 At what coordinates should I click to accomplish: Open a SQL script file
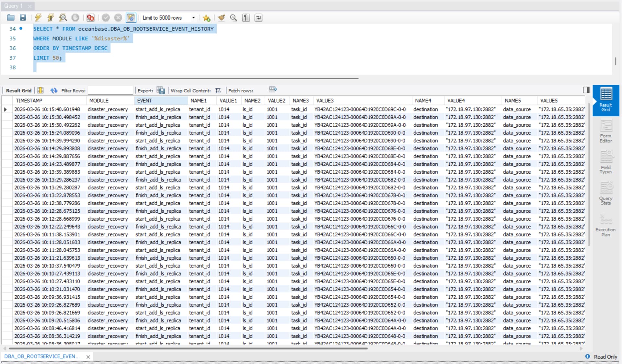pyautogui.click(x=11, y=18)
